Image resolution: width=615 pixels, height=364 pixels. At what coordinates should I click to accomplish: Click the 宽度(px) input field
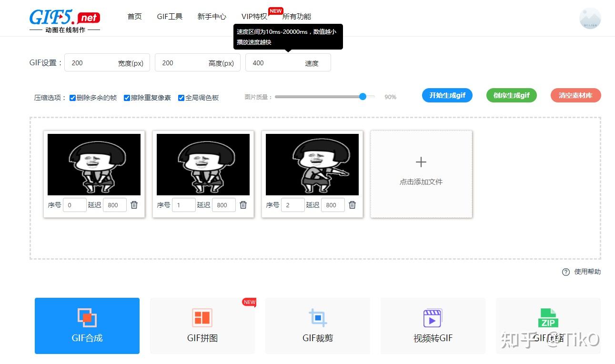click(x=107, y=62)
